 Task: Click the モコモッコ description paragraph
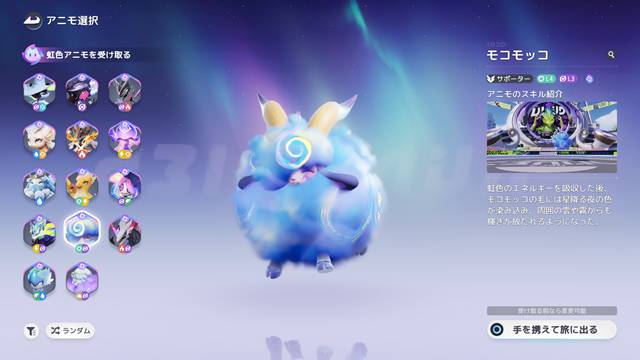[550, 205]
